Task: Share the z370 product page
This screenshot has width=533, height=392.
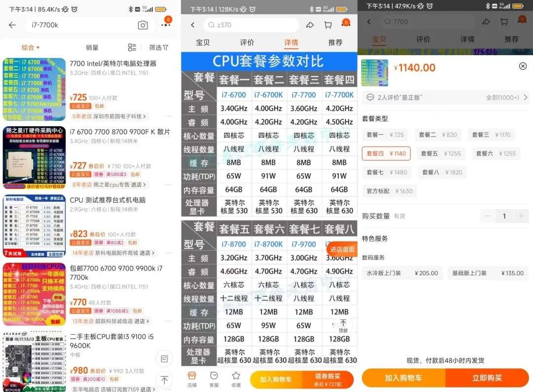Action: 309,25
